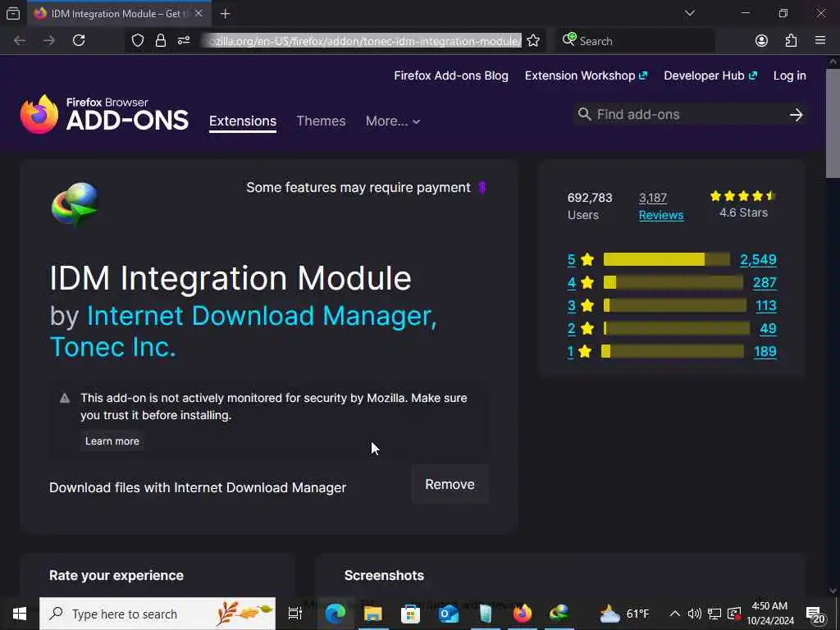Click the IDM globe extension icon
This screenshot has height=630, width=840.
pos(75,204)
